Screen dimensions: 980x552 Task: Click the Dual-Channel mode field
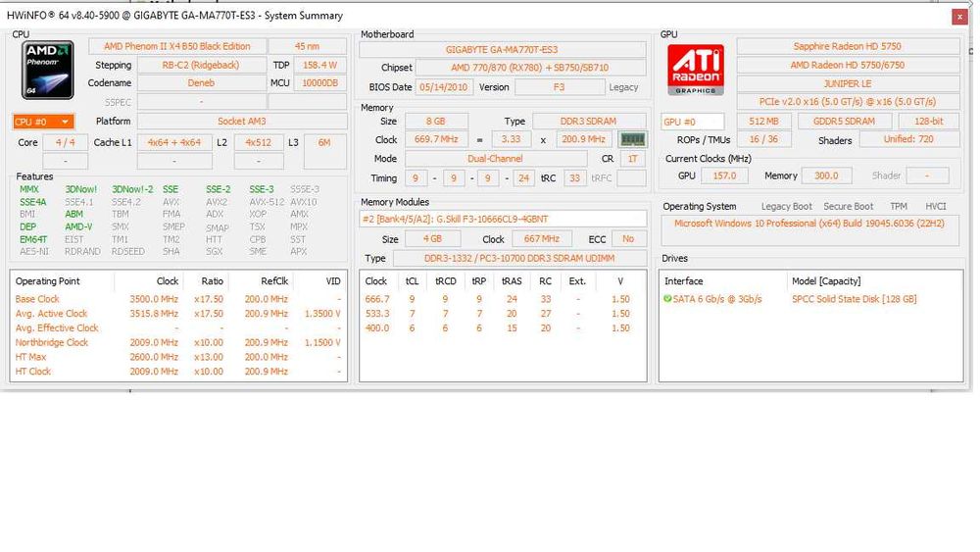(496, 159)
